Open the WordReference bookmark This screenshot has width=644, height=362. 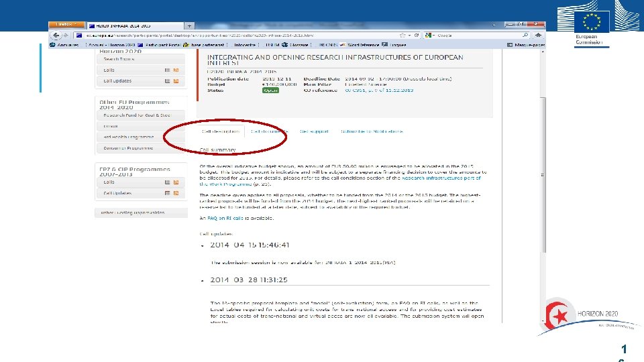point(360,45)
